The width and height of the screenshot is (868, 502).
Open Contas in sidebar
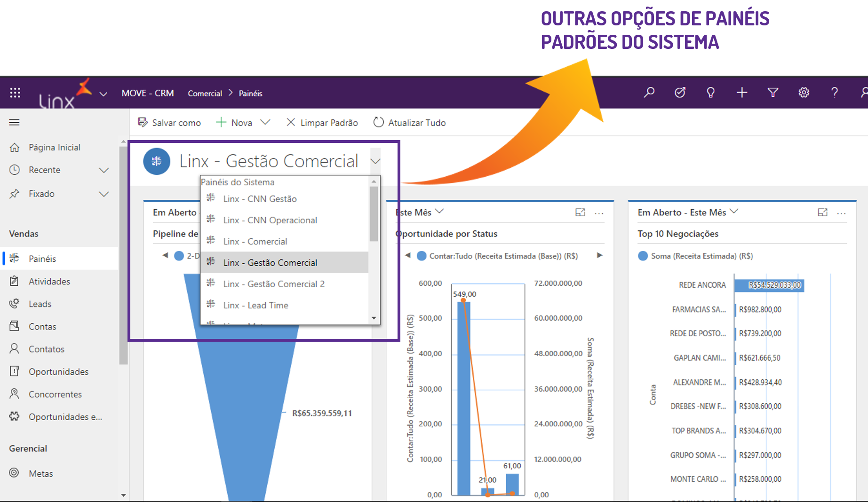pyautogui.click(x=59, y=326)
